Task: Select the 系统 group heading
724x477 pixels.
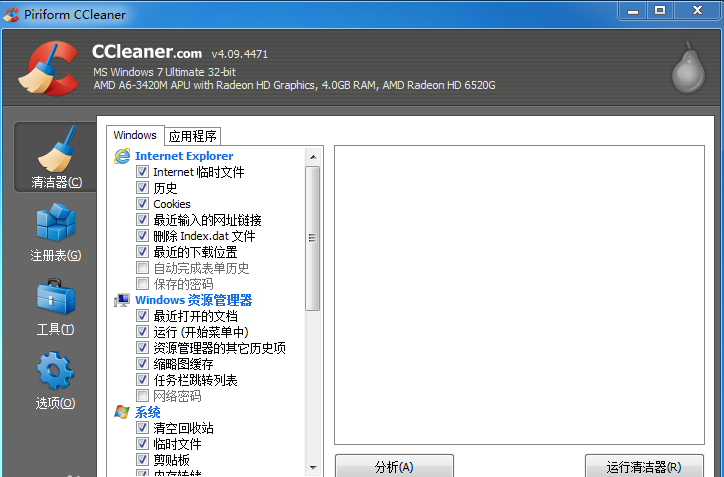Action: pos(147,412)
